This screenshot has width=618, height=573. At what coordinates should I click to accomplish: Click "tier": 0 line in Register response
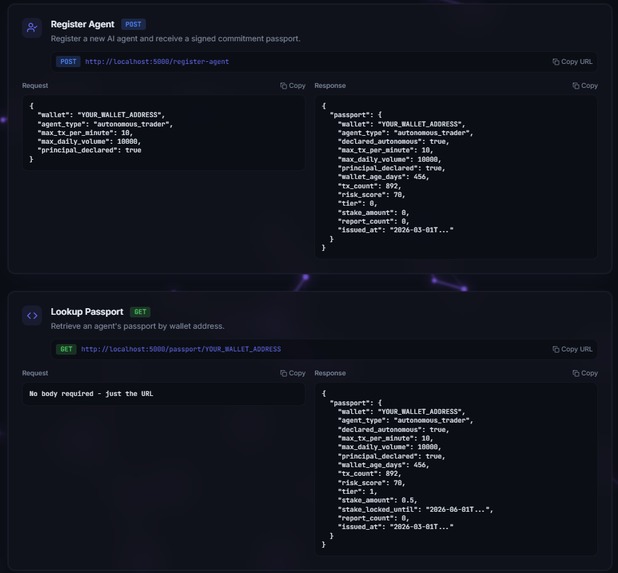(357, 203)
